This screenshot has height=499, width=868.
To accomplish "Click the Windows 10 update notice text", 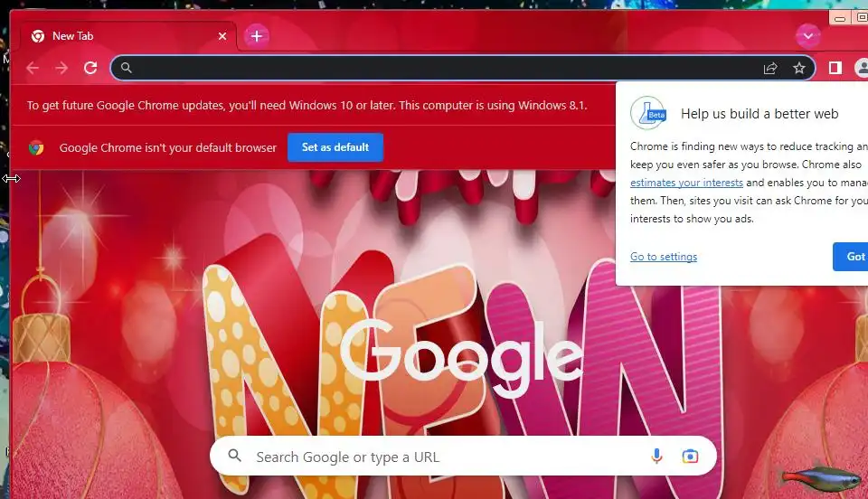I will click(x=307, y=105).
